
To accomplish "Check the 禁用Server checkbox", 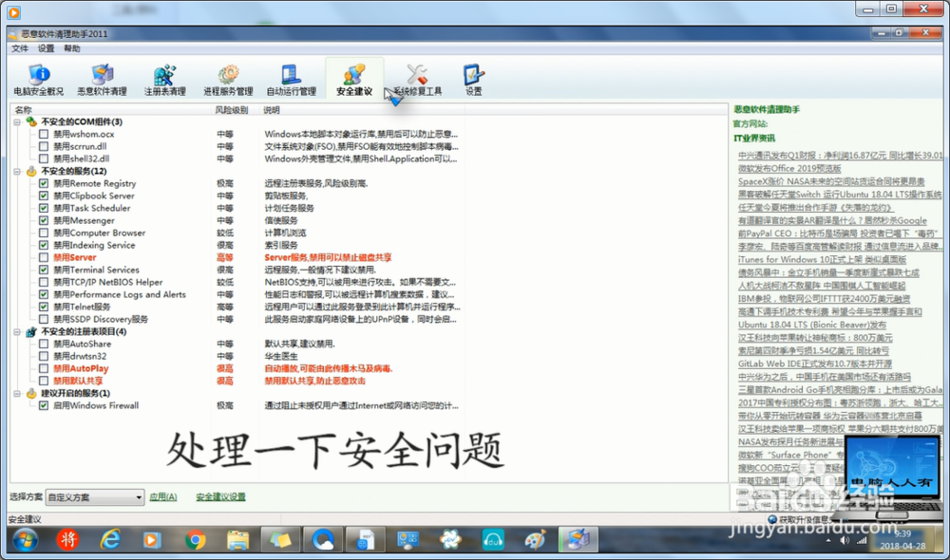I will [44, 257].
